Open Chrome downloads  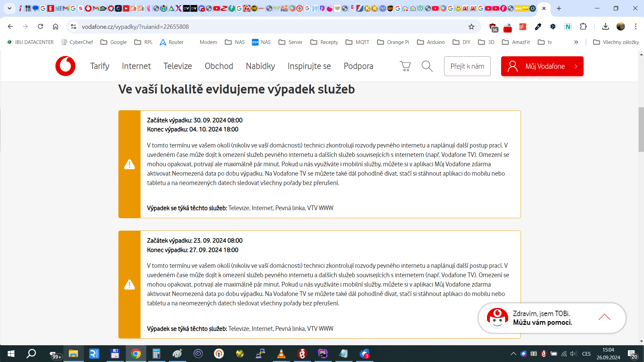pyautogui.click(x=605, y=26)
